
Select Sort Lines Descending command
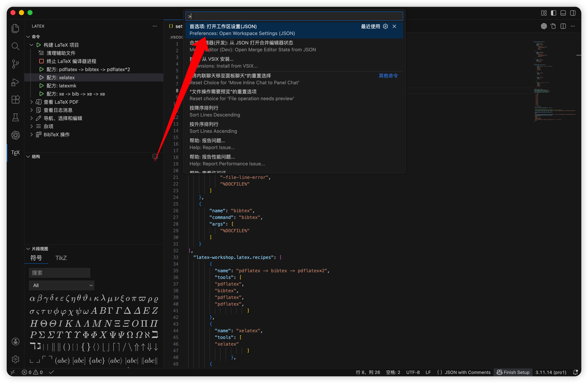pos(294,111)
